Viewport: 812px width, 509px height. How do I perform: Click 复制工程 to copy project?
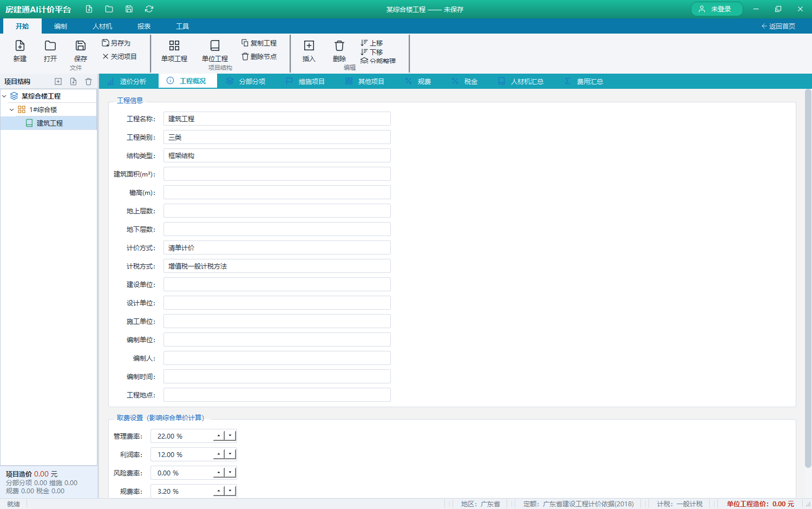[259, 43]
